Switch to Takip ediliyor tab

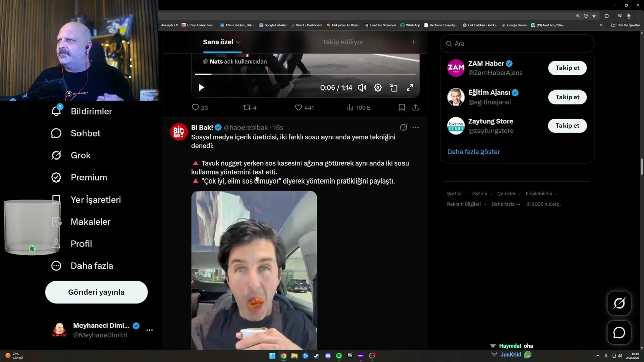pos(343,42)
